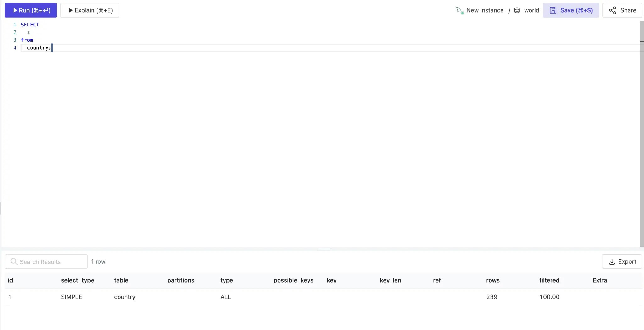Click the possible_keys column header
Viewport: 644px width, 330px height.
293,280
